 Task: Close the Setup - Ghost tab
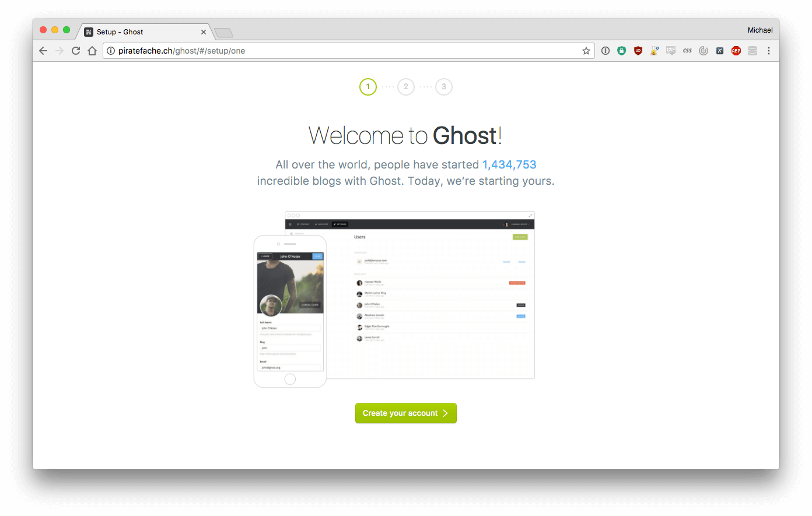pos(204,32)
